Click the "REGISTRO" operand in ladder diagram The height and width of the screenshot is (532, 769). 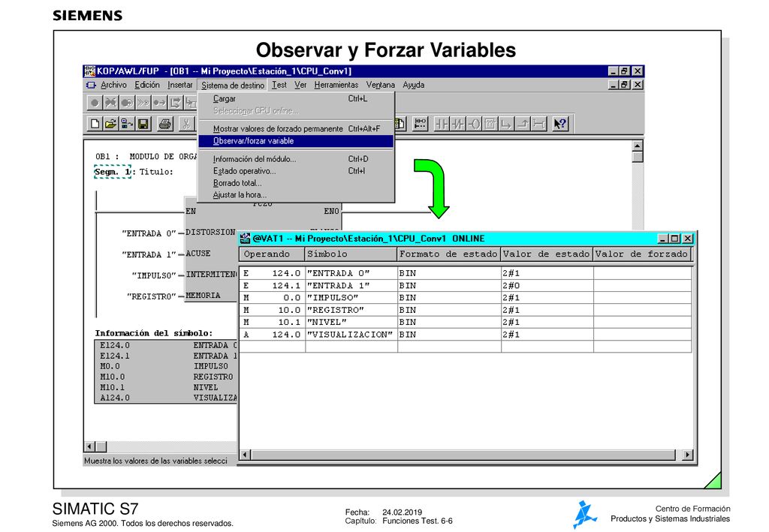coord(151,296)
